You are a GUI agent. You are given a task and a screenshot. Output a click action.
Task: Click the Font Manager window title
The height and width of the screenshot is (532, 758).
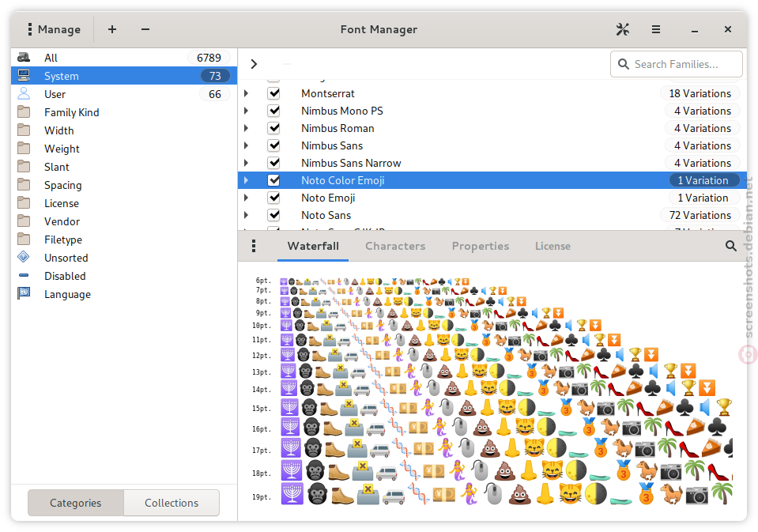tap(379, 29)
